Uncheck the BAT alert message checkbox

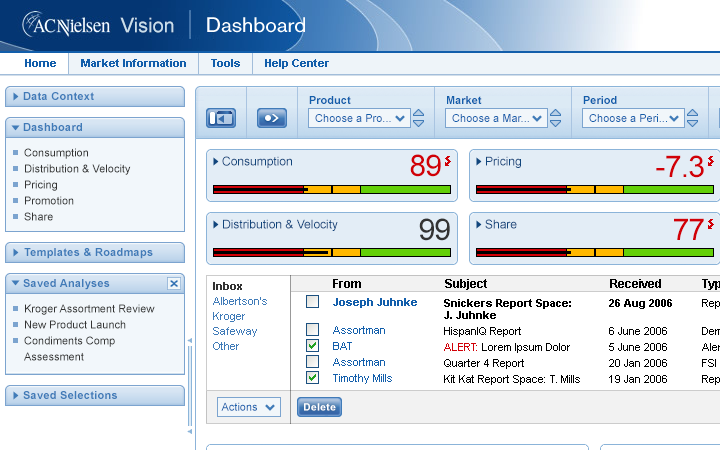pyautogui.click(x=313, y=346)
